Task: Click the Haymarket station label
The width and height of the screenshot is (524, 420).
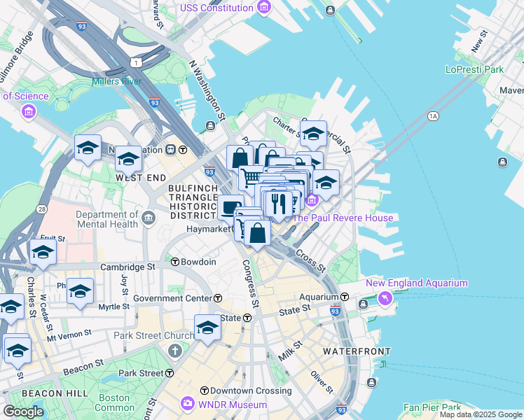Action: (209, 229)
